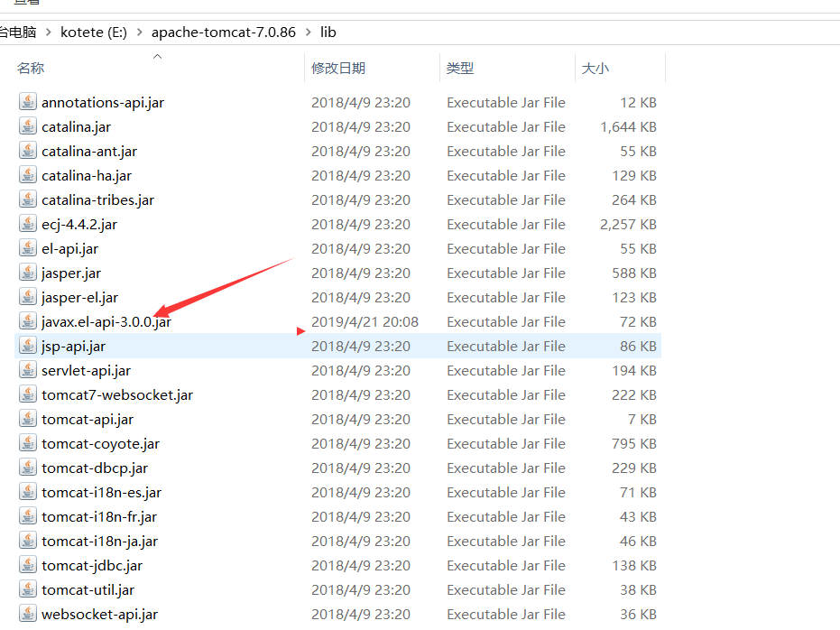Click the tomcat-api.jar file icon

pyautogui.click(x=28, y=419)
